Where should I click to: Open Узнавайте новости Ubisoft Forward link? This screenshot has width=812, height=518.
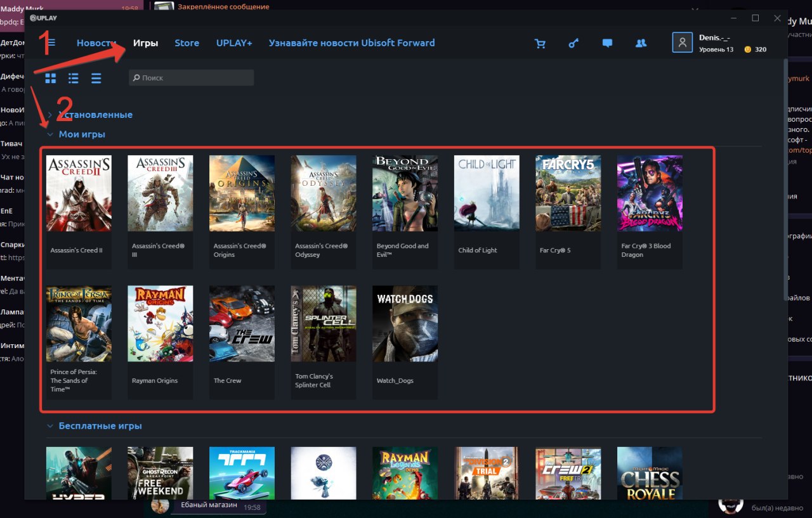351,43
